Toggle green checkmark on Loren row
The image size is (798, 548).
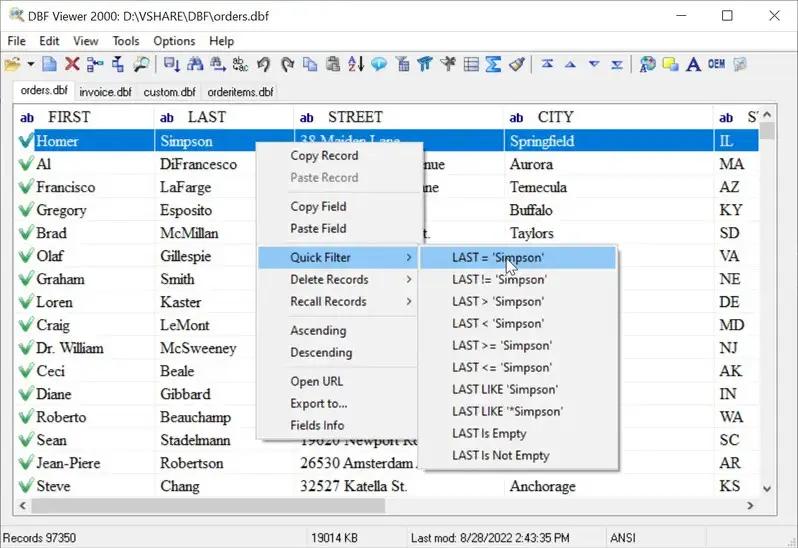click(x=26, y=302)
